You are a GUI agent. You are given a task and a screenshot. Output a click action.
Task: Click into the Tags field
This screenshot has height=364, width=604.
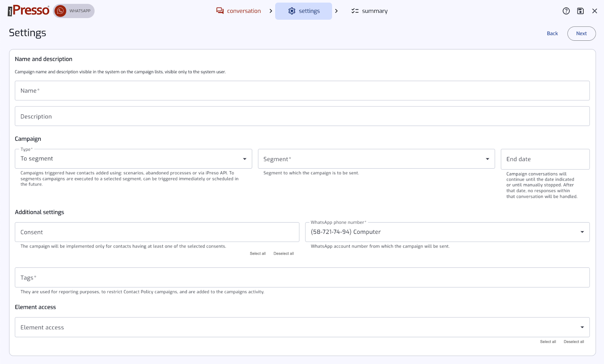[302, 278]
